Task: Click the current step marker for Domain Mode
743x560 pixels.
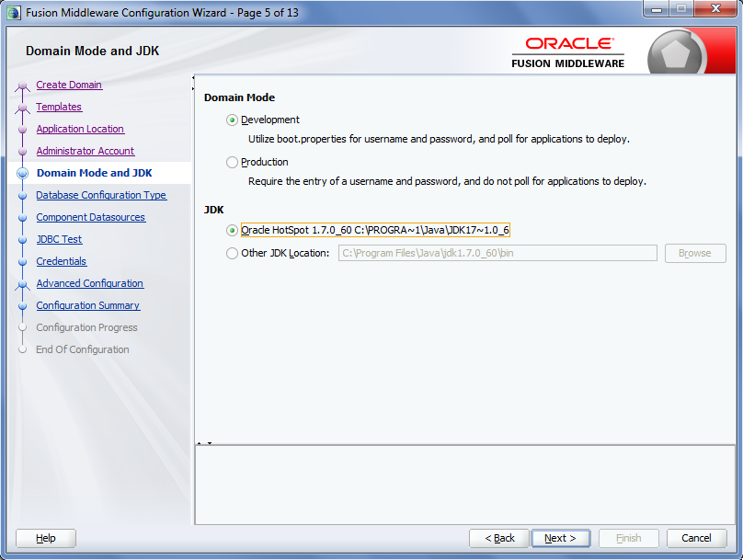Action: coord(22,174)
